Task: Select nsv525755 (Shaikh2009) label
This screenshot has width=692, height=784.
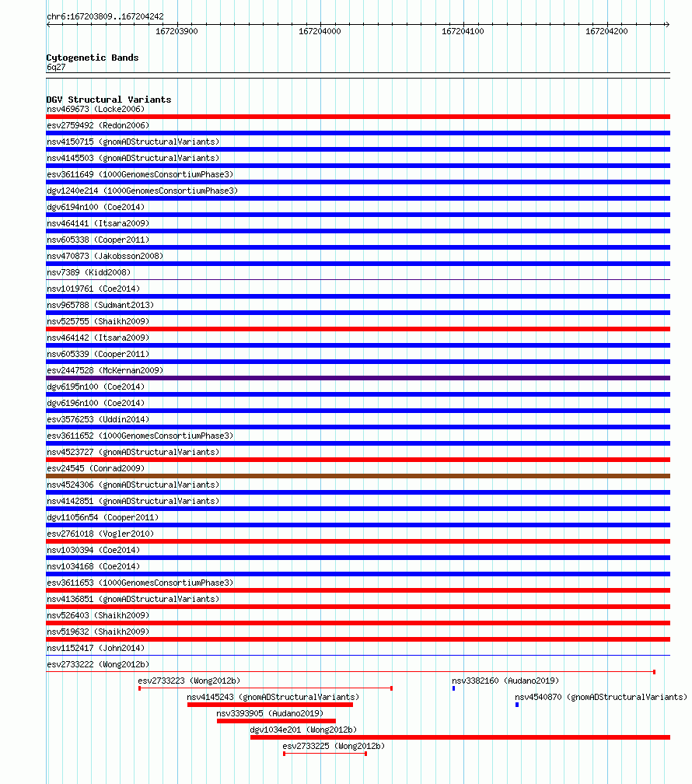Action: (x=98, y=321)
